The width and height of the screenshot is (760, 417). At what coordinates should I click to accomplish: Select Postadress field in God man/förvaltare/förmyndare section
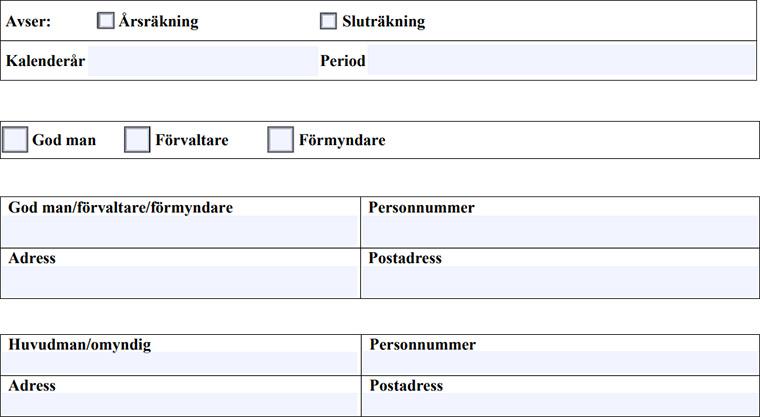559,281
